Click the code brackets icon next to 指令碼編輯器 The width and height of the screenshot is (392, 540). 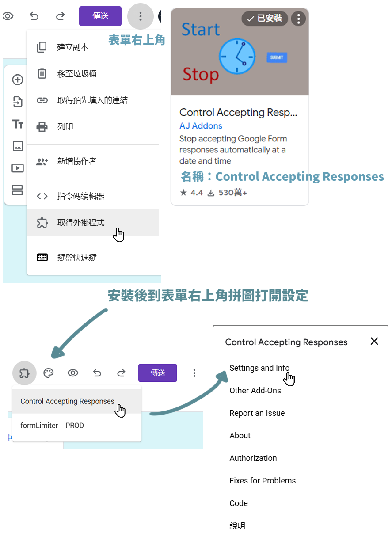[x=42, y=196]
